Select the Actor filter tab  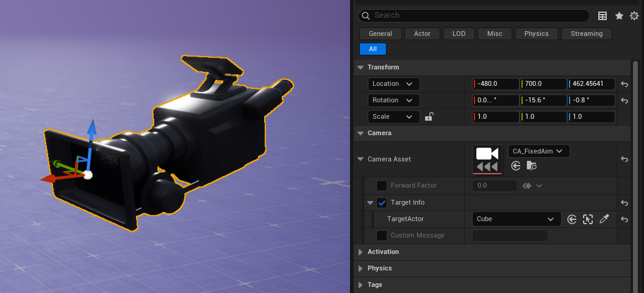point(422,34)
